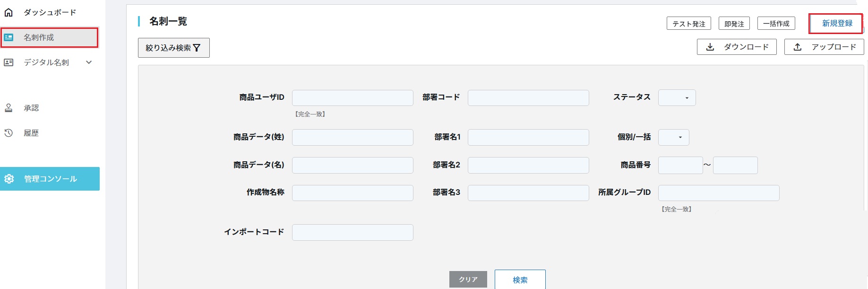This screenshot has width=868, height=289.
Task: Click the download arrow icon
Action: tap(710, 47)
